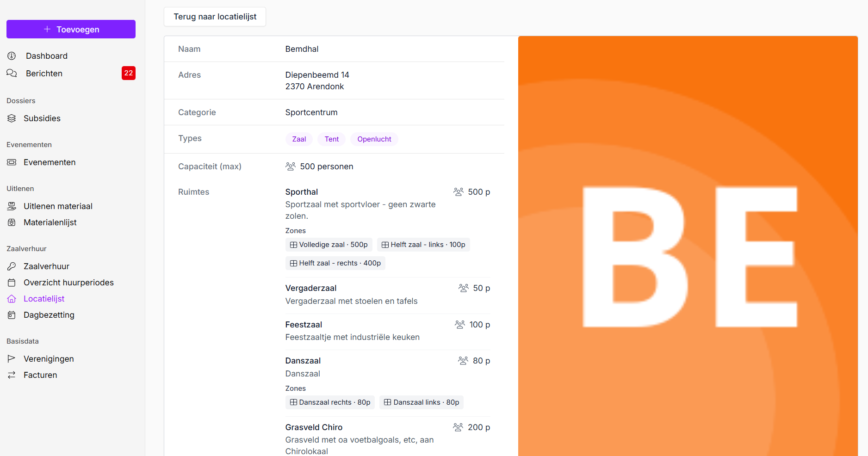
Task: Click the Berichten chat bubbles icon
Action: point(12,74)
